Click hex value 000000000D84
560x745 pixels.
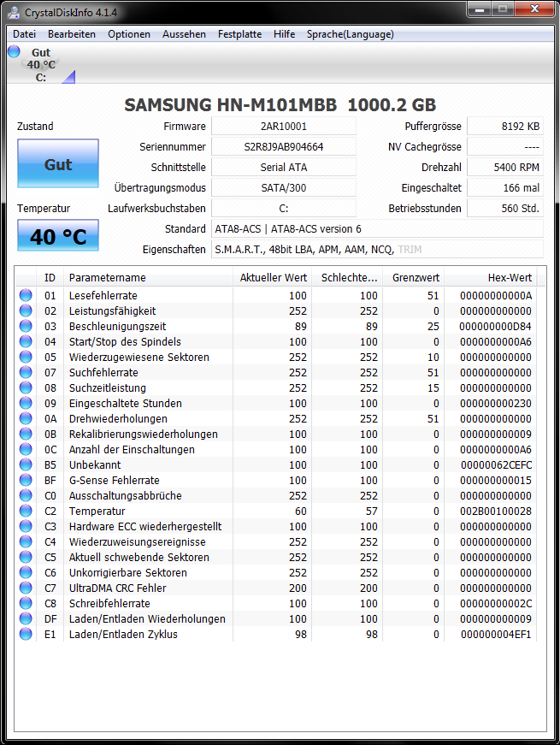(495, 327)
